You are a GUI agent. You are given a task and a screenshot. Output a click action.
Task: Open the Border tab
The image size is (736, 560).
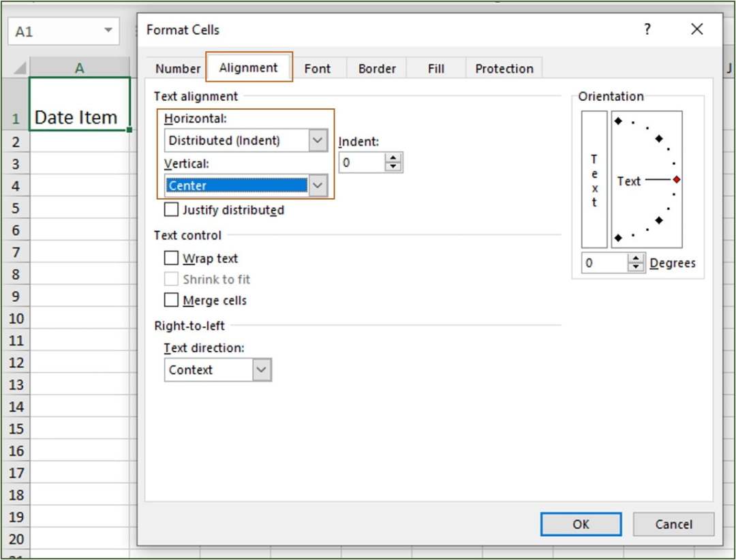click(x=376, y=68)
